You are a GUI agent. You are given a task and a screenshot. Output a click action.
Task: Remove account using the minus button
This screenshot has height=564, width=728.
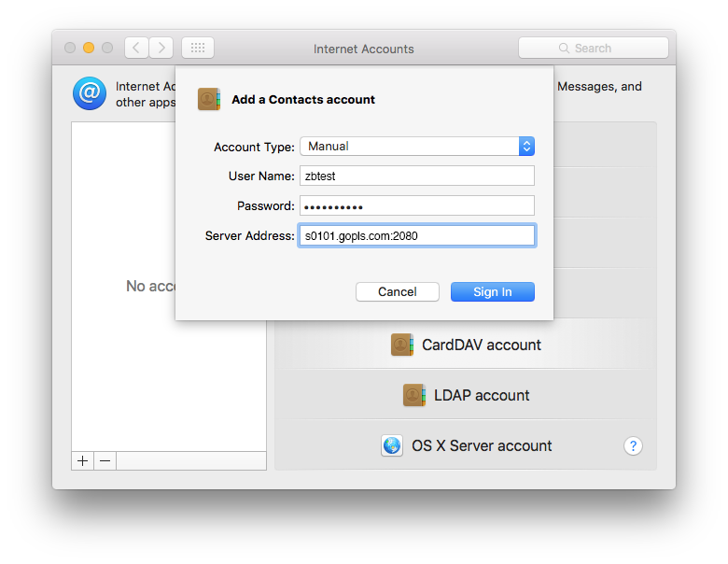pos(105,460)
